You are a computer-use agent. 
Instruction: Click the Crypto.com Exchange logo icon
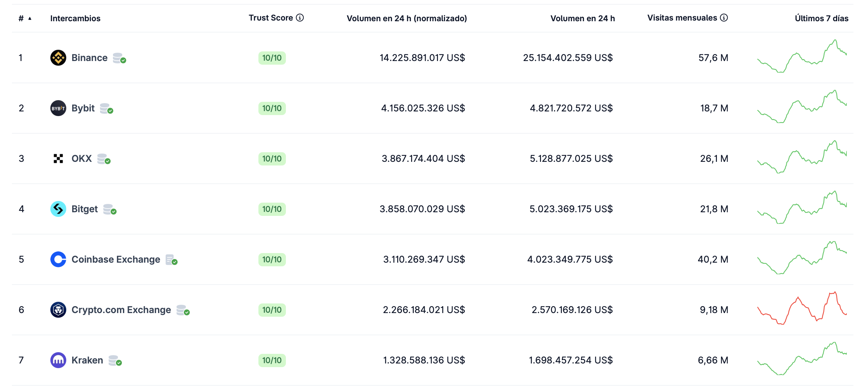point(58,310)
